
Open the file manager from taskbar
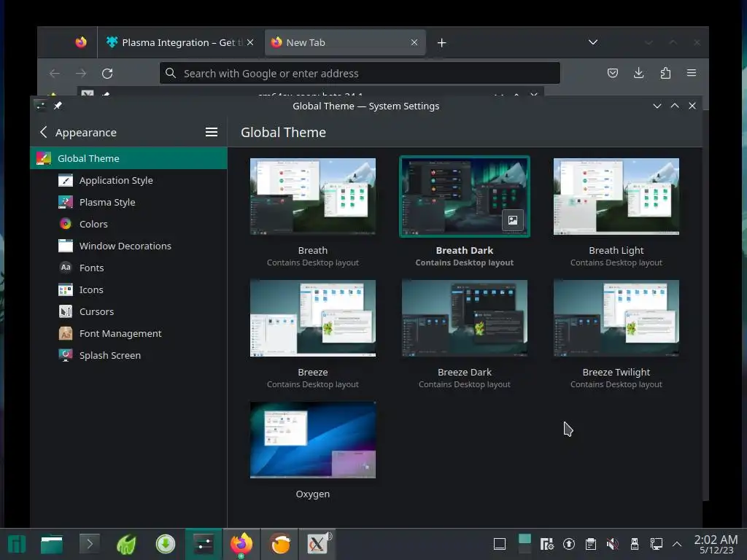[x=52, y=544]
